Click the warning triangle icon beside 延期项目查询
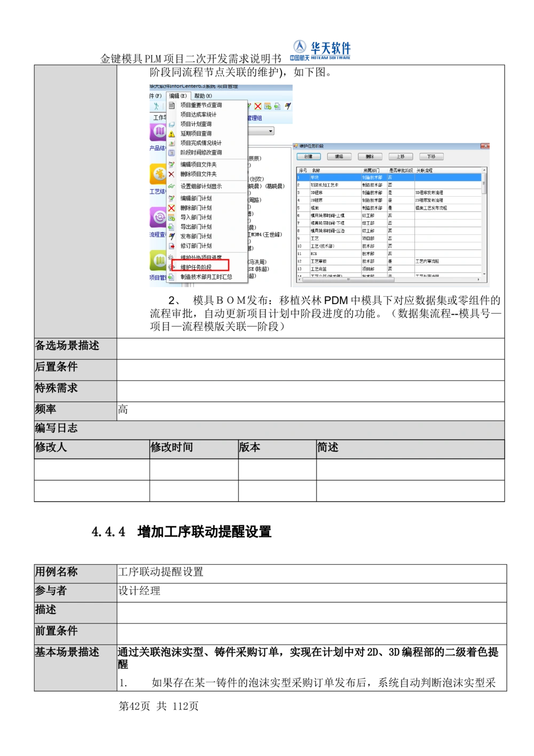This screenshot has height=756, width=534. coord(171,134)
